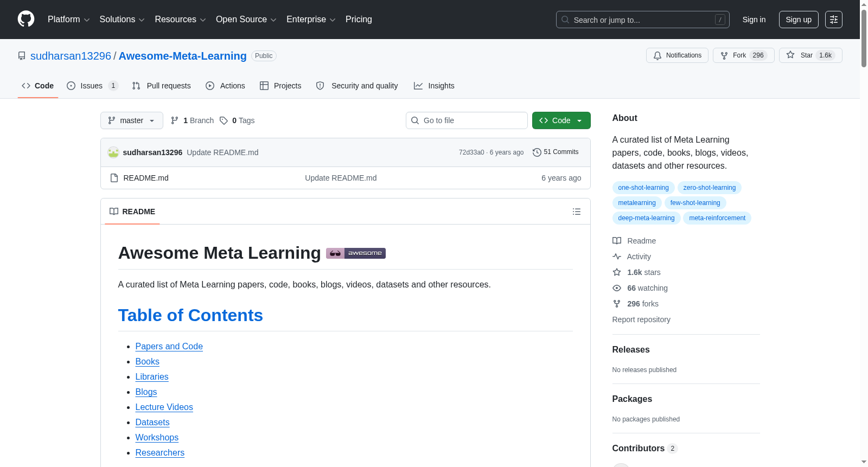
Task: Click the book icon beside Readme in About
Action: (x=617, y=241)
